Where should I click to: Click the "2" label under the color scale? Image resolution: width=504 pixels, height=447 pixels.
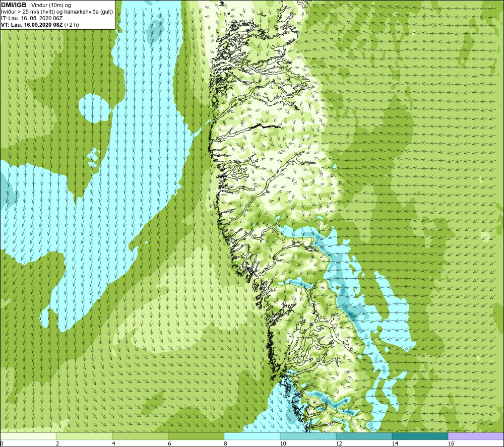57,444
